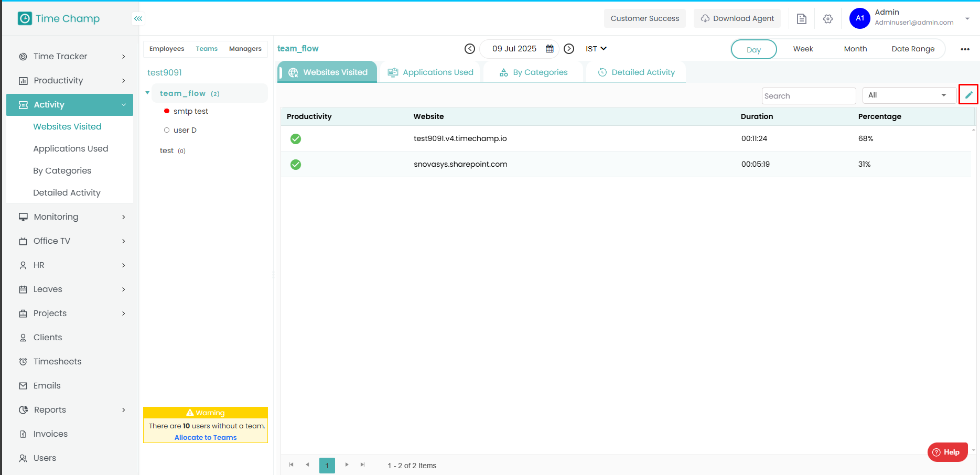Open the calendar date picker icon
Screen dimensions: 980x475
click(x=550, y=49)
